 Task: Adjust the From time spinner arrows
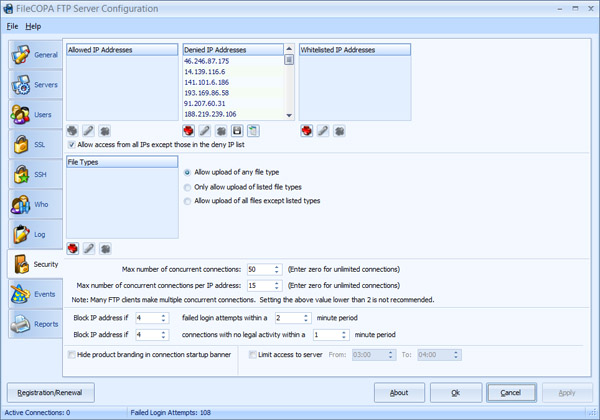390,355
